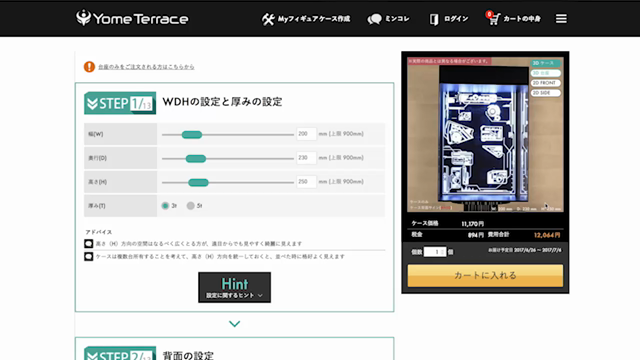Open the ミンコレ speech bubble icon
The image size is (640, 360).
tap(374, 19)
